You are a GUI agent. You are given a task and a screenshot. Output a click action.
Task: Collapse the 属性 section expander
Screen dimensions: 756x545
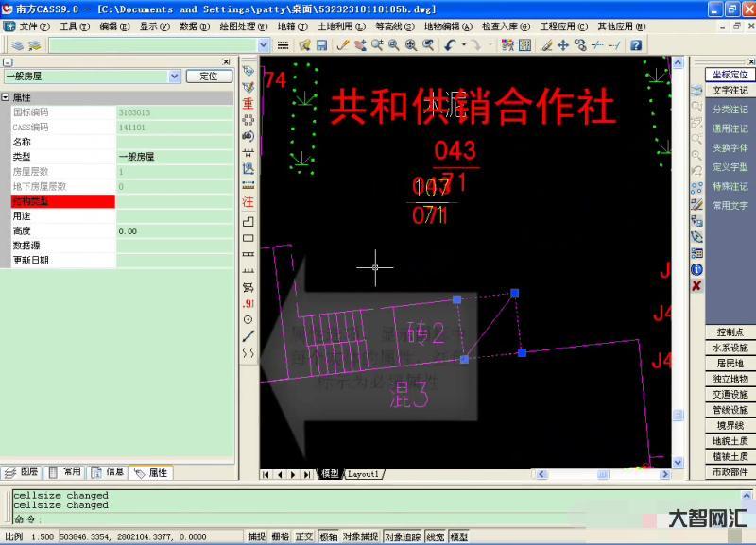(6, 97)
